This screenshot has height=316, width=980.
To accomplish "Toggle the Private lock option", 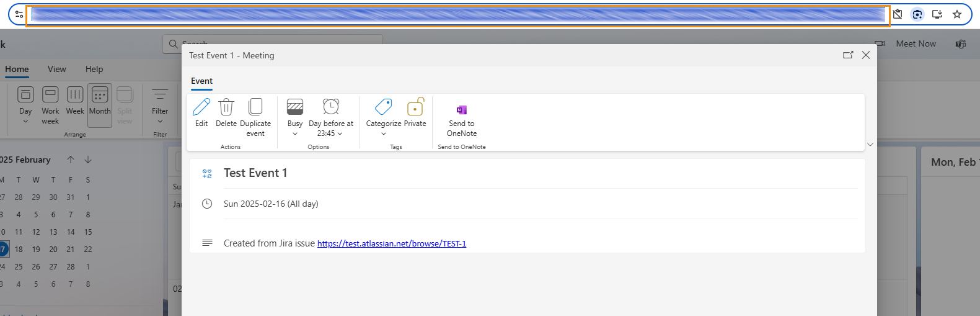I will (415, 108).
